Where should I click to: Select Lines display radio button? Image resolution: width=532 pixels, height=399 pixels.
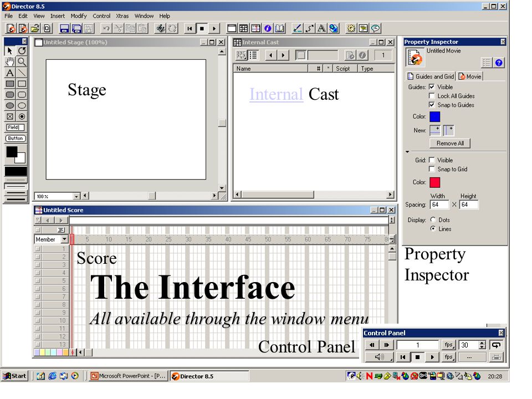point(433,229)
